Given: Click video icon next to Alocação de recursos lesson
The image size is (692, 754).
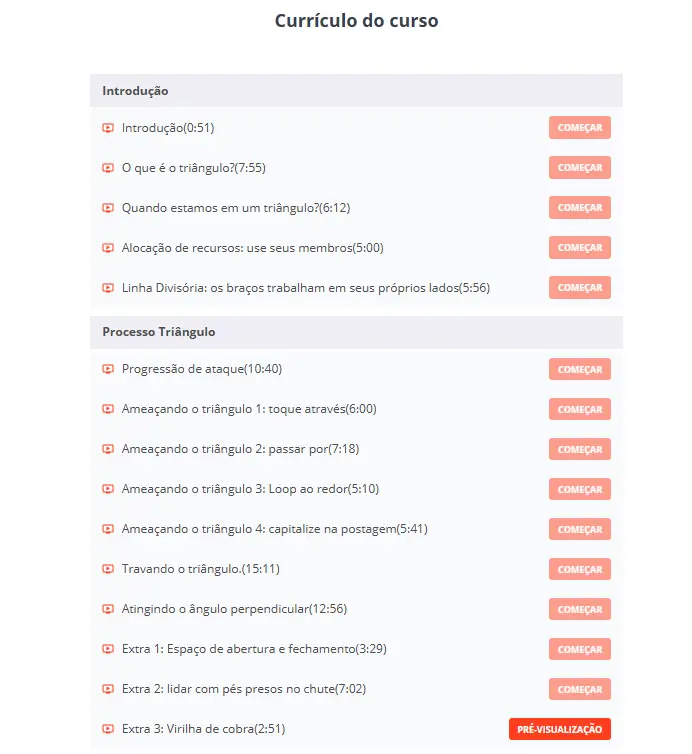Looking at the screenshot, I should pos(108,248).
